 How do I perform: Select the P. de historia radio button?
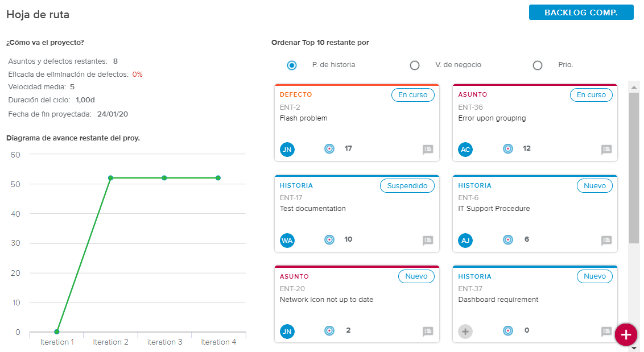292,65
